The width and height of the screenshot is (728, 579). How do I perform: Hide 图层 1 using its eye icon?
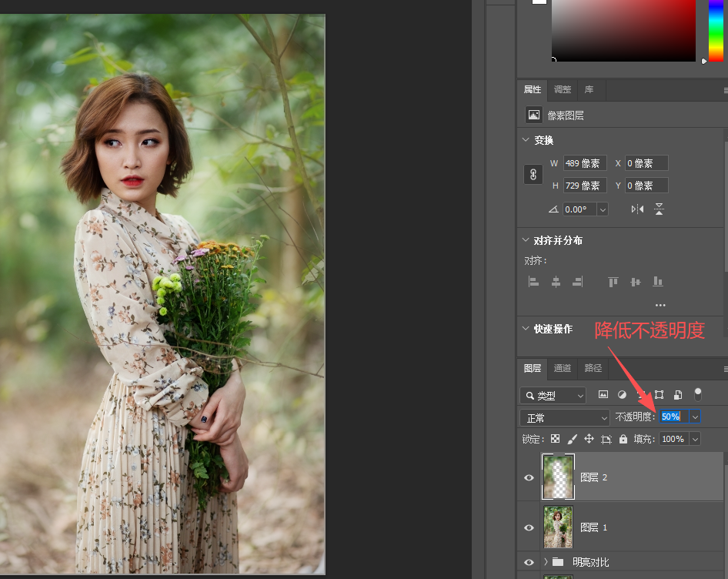click(x=529, y=527)
